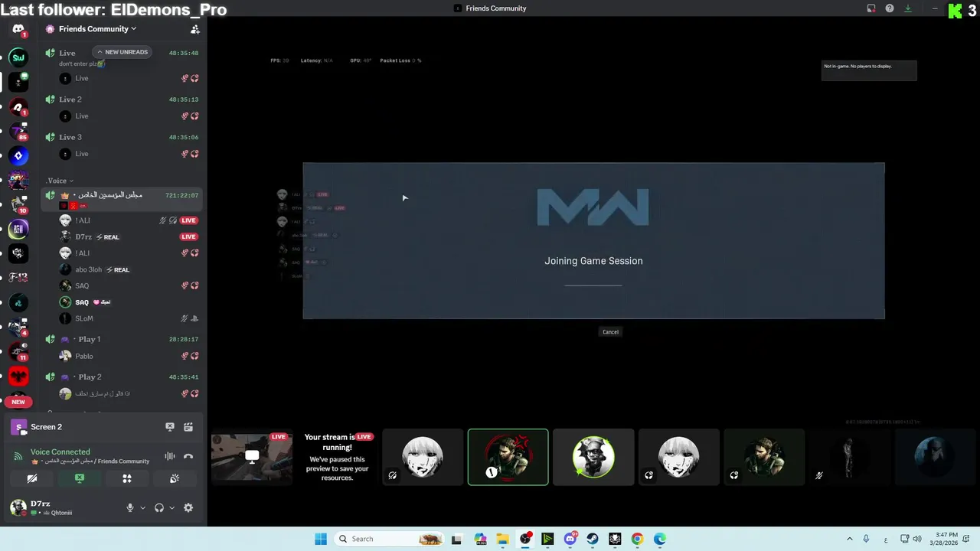Viewport: 980px width, 551px height.
Task: Click the Screen 2 stream label
Action: tap(47, 427)
